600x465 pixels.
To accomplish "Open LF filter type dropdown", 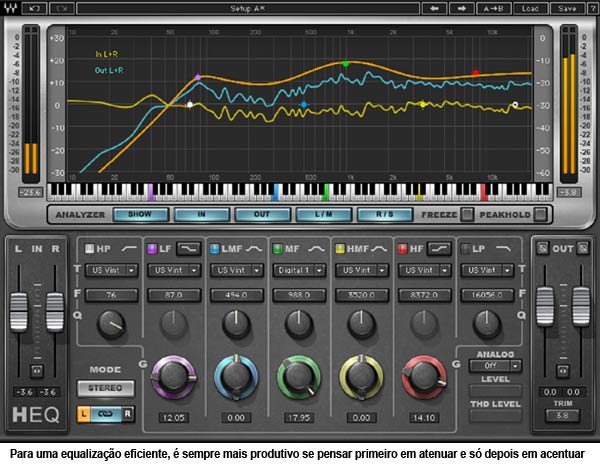I will point(174,270).
